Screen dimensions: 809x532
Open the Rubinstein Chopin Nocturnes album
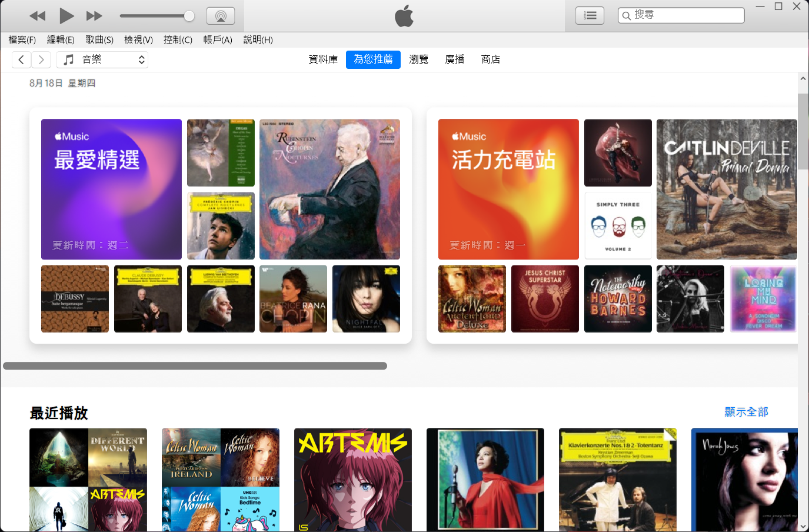tap(329, 189)
